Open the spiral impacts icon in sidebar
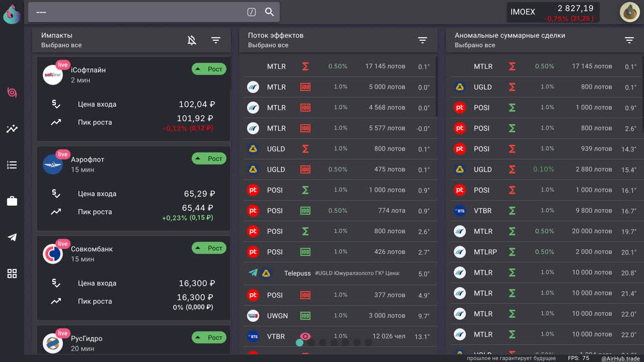 (x=12, y=93)
